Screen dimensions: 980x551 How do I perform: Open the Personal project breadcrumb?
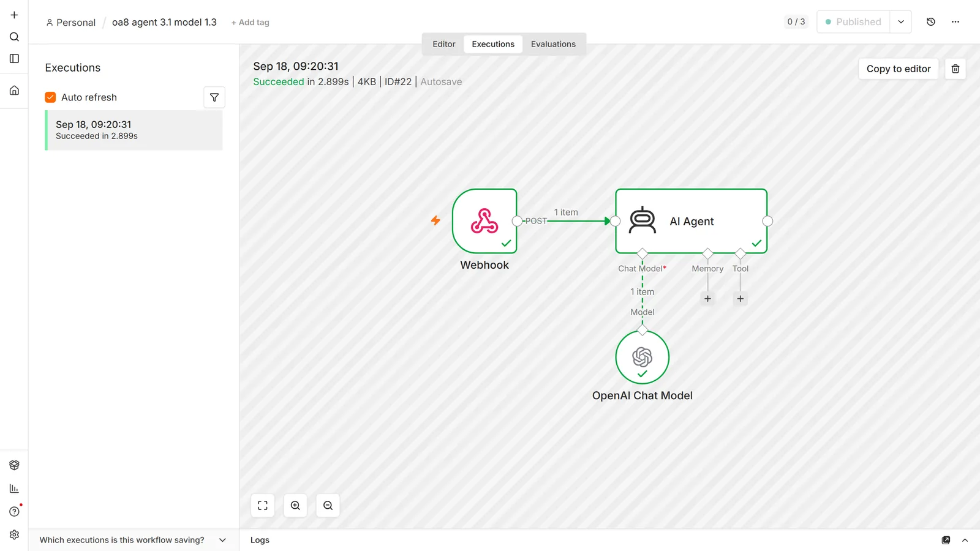71,23
